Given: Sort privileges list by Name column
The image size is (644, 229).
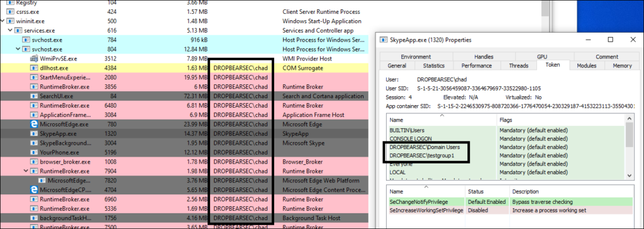Looking at the screenshot, I should (426, 192).
